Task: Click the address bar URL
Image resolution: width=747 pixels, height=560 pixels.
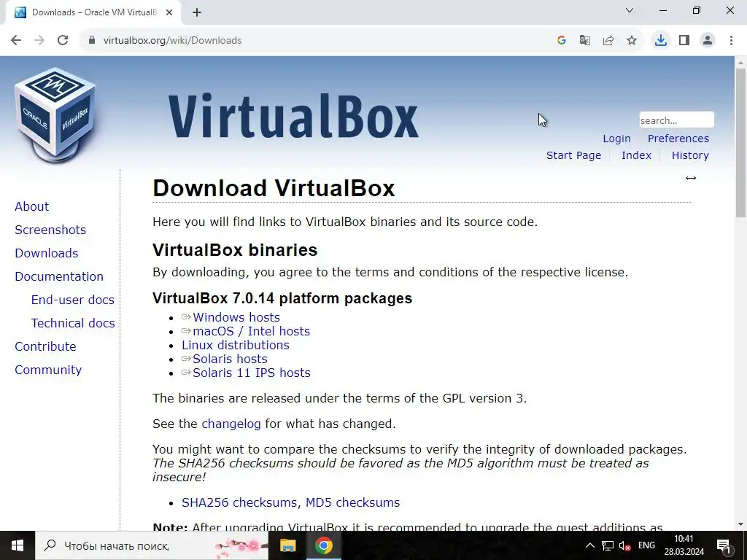Action: (172, 41)
